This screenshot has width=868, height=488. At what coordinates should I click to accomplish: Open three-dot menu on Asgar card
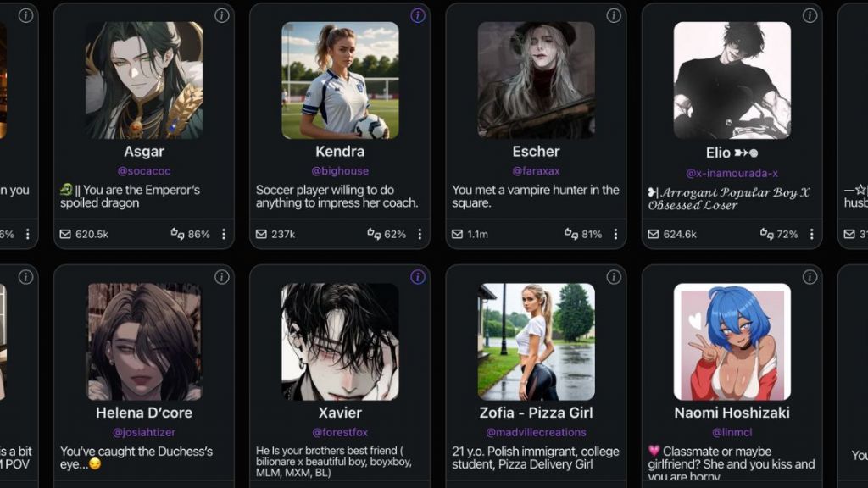point(224,234)
